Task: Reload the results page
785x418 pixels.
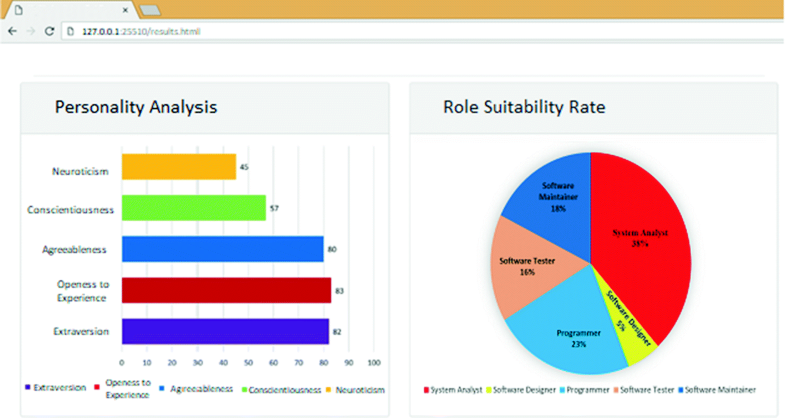Action: (49, 31)
